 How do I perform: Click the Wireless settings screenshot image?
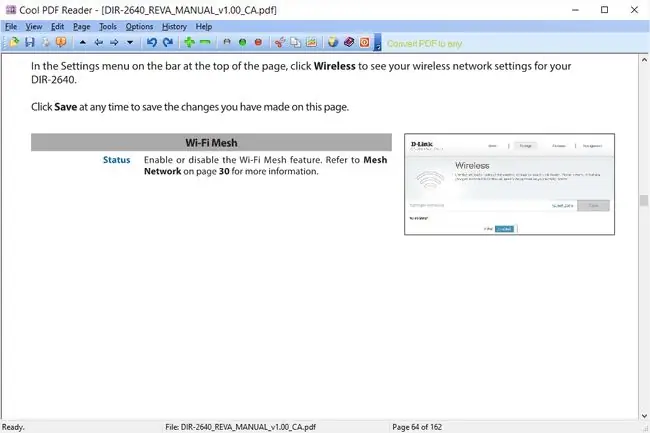(x=509, y=184)
